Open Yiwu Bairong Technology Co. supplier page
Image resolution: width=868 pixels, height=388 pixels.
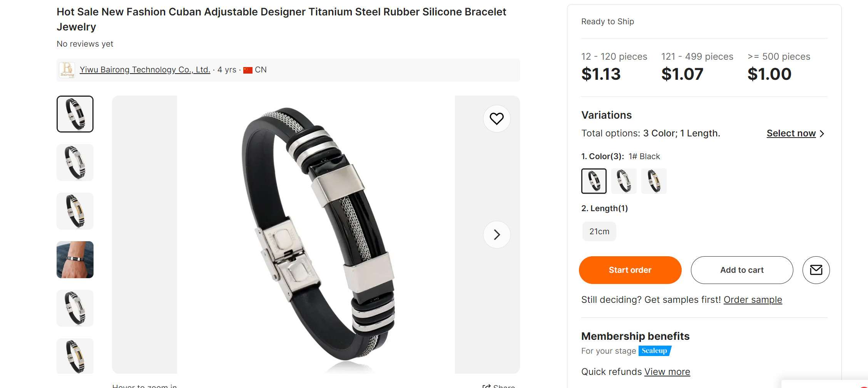tap(145, 70)
